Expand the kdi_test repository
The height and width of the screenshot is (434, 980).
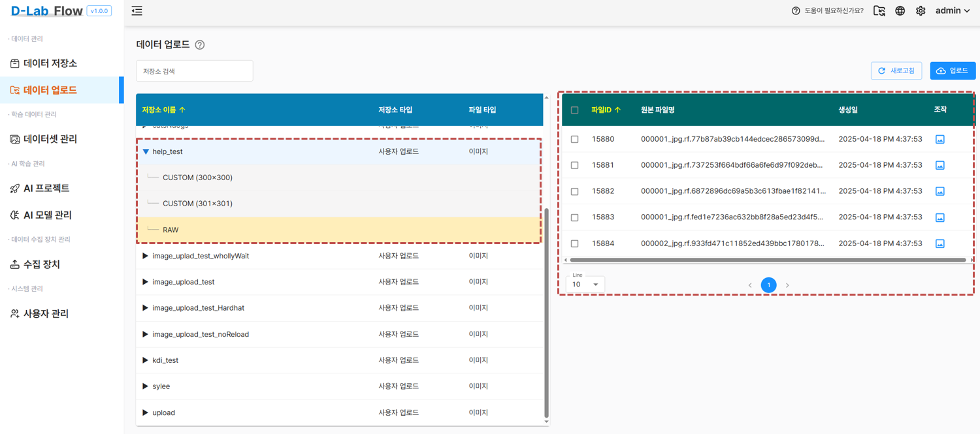pyautogui.click(x=145, y=360)
